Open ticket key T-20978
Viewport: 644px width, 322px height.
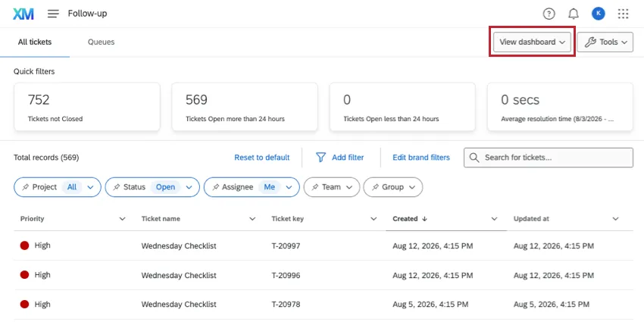(286, 305)
